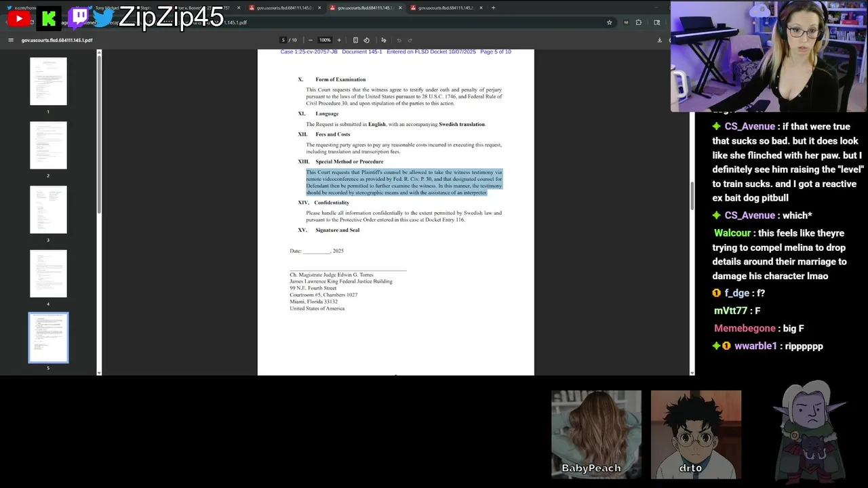
Task: Bookmark this page with the star icon
Action: click(609, 22)
